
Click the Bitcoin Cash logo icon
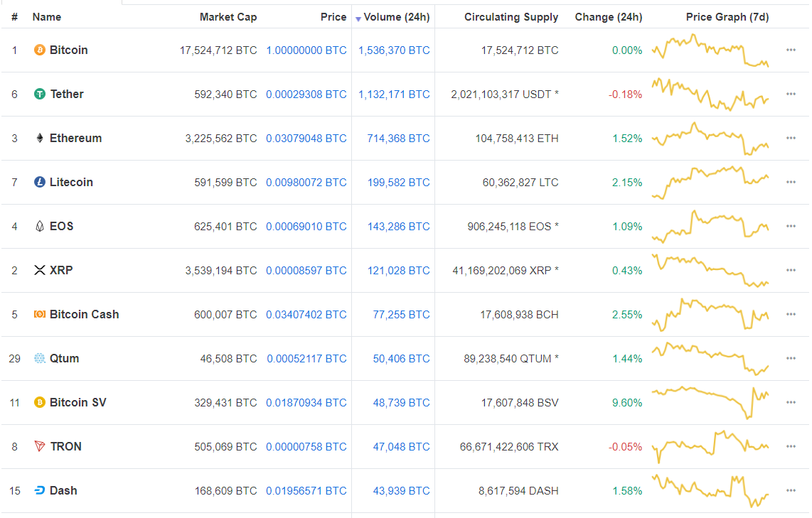click(40, 314)
